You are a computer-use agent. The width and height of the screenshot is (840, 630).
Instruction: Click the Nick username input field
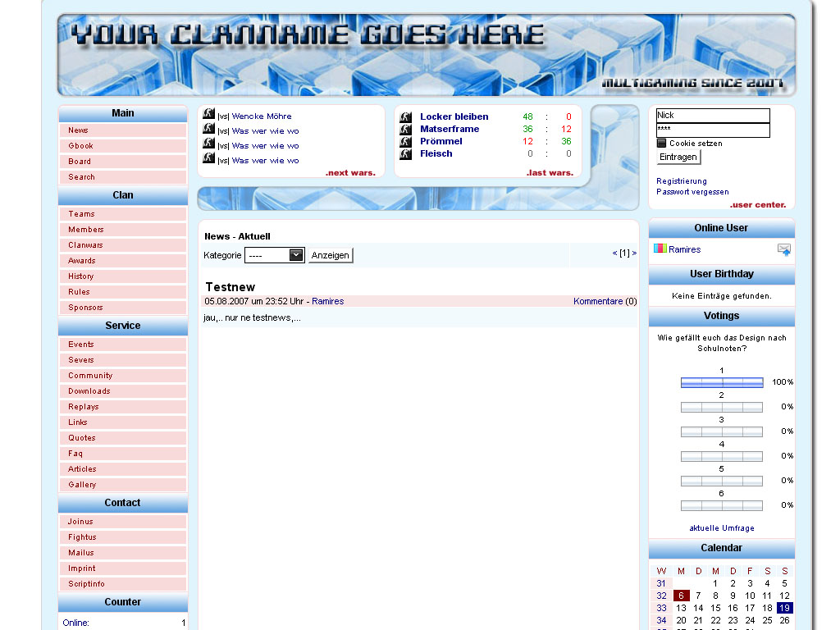[713, 116]
